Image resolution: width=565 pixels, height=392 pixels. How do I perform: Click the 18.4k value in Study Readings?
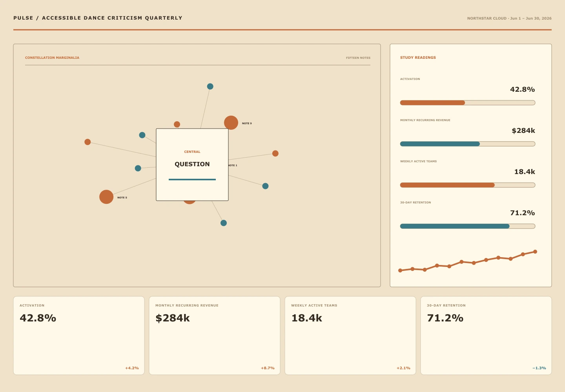click(x=525, y=172)
